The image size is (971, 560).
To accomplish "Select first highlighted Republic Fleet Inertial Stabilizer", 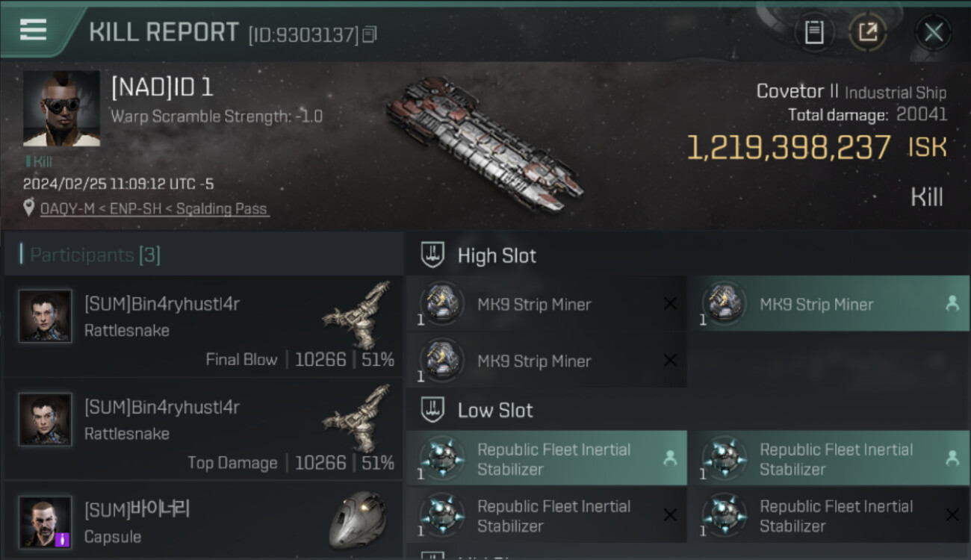I will pos(547,459).
